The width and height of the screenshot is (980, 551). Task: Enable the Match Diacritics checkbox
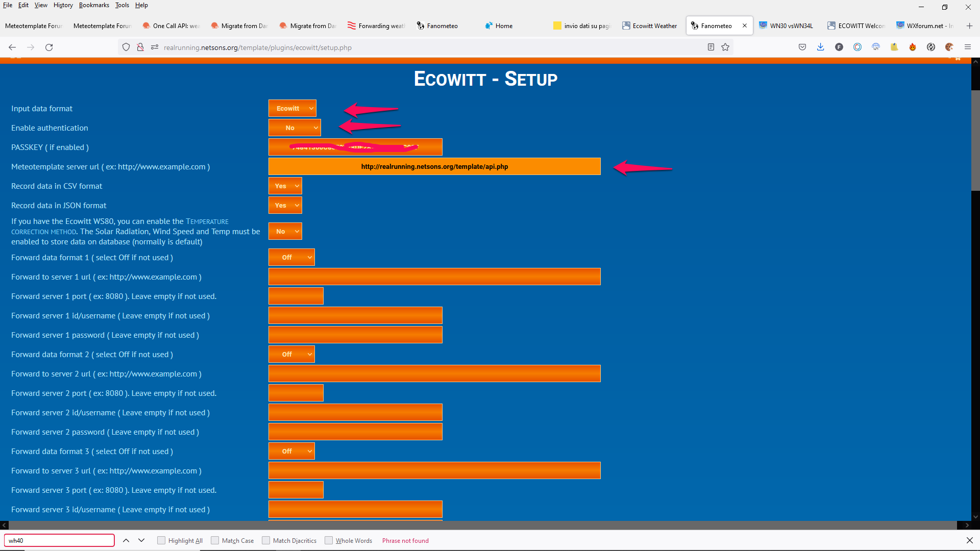266,540
